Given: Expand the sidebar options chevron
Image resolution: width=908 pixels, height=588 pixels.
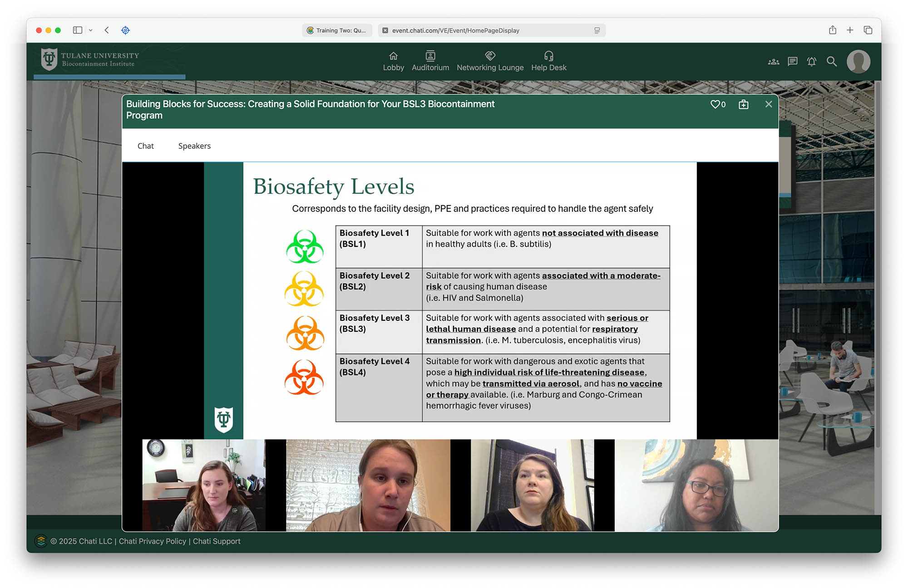Looking at the screenshot, I should [91, 30].
